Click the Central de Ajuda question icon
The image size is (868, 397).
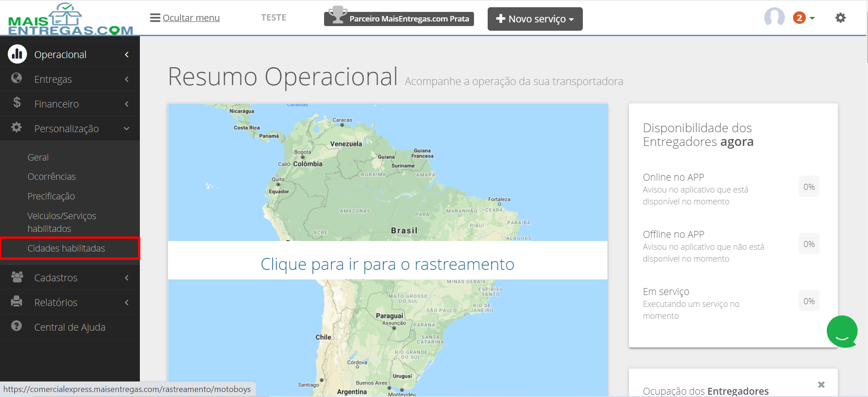[16, 326]
